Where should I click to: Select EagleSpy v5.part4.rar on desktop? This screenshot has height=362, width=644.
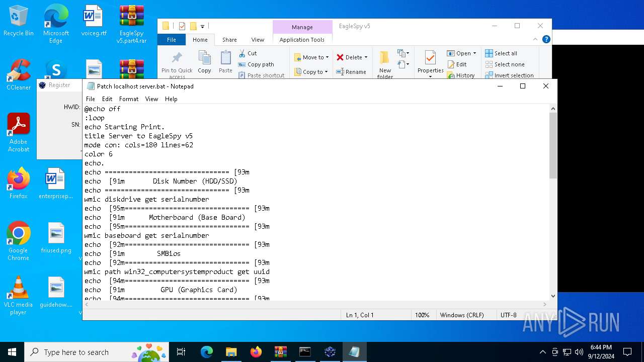click(x=131, y=24)
